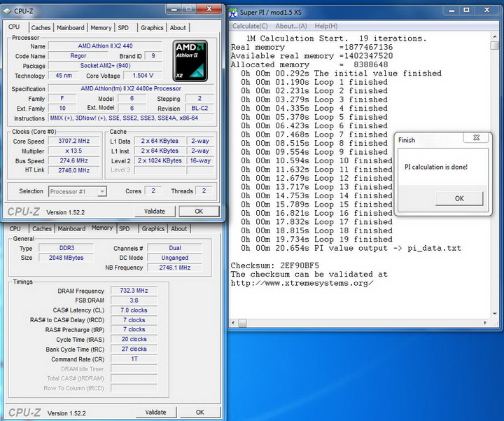Click OK button in the lower CPU-Z window
Screen dimensions: 504x421
coord(199,413)
